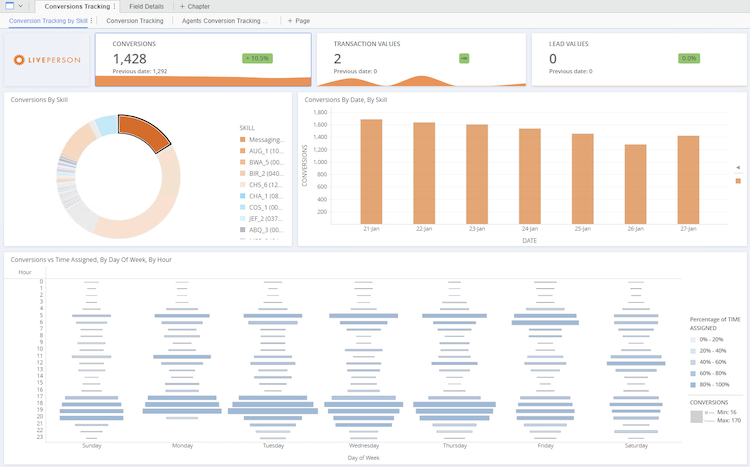Click the 40% - 60% time assigned swatch

click(x=693, y=362)
